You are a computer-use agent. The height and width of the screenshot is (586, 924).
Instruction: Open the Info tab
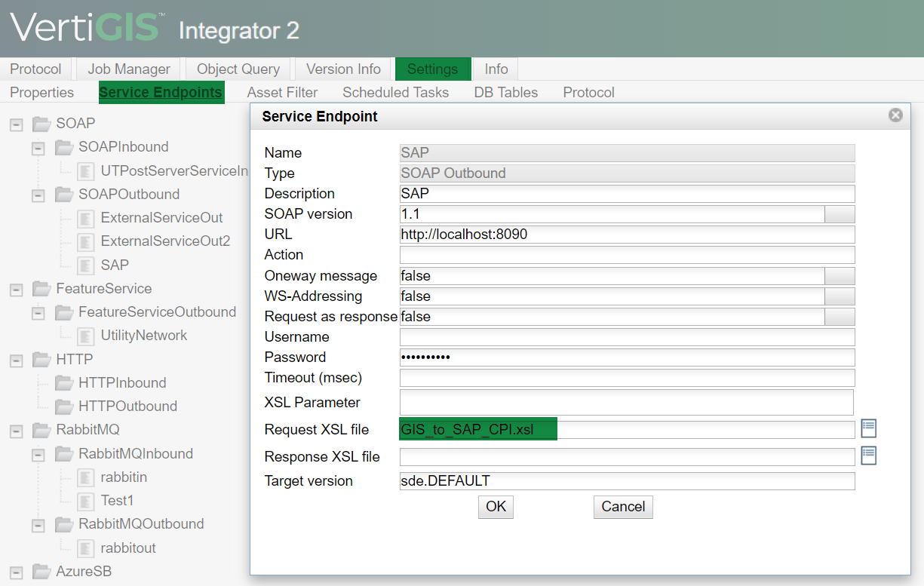496,69
